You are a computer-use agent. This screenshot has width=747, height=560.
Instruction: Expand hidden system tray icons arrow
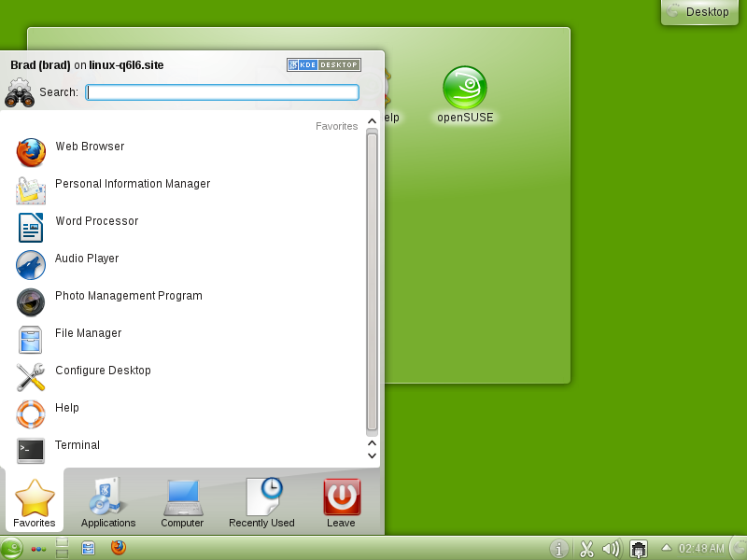point(667,548)
